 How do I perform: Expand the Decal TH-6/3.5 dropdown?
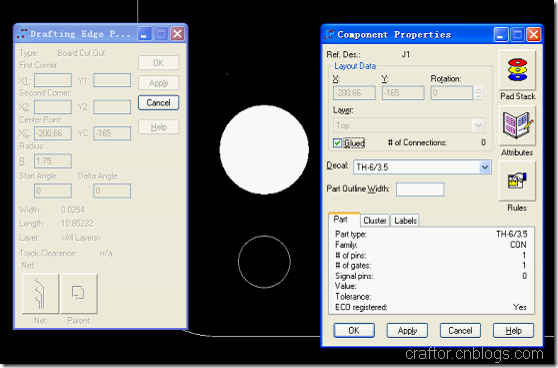pos(484,167)
